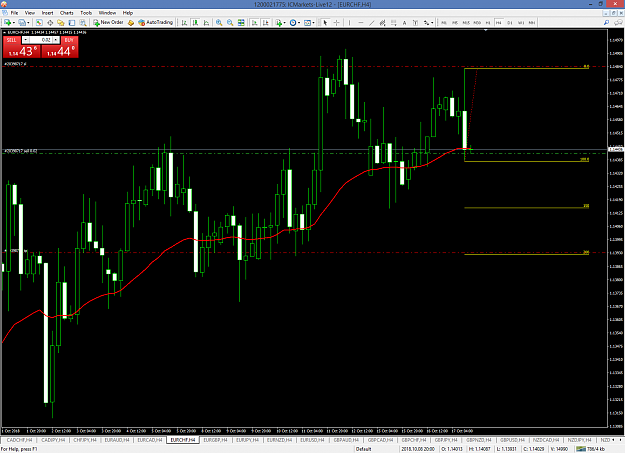Select the Crosshair tool
625x453 pixels.
tap(336, 23)
